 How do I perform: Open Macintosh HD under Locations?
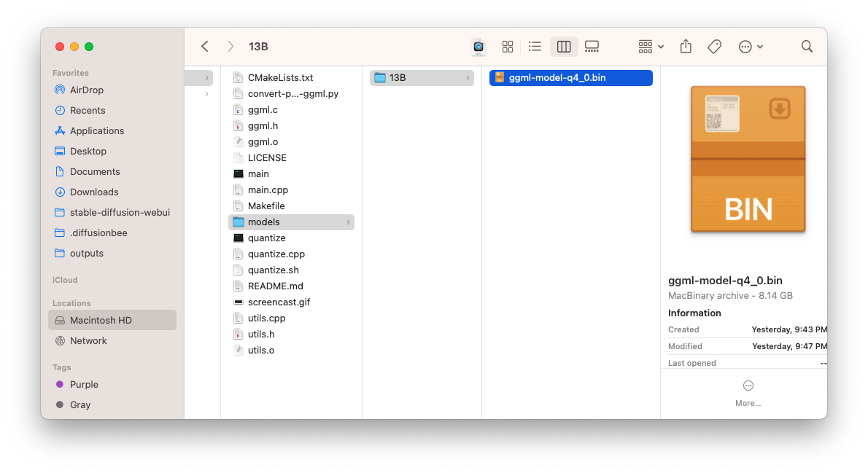(x=100, y=320)
